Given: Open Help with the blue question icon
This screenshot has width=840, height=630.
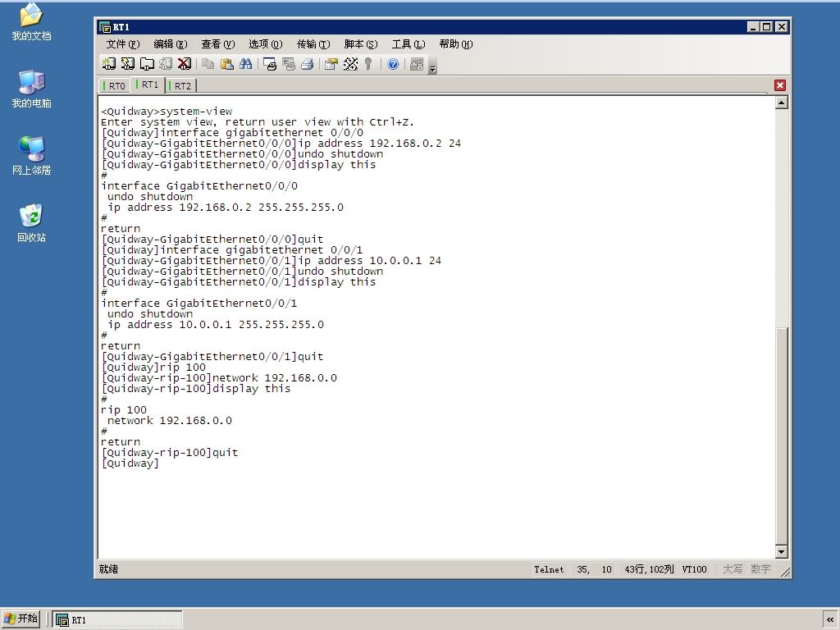Looking at the screenshot, I should (x=393, y=64).
